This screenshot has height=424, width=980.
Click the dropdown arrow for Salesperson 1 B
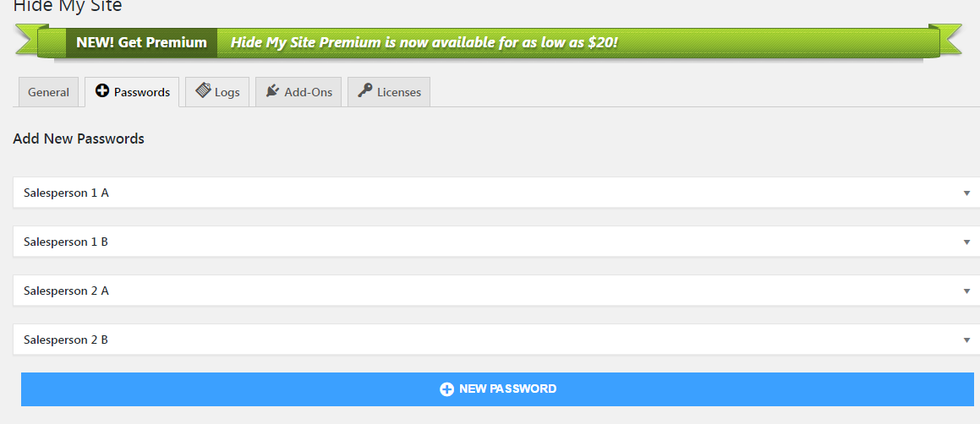pyautogui.click(x=966, y=242)
